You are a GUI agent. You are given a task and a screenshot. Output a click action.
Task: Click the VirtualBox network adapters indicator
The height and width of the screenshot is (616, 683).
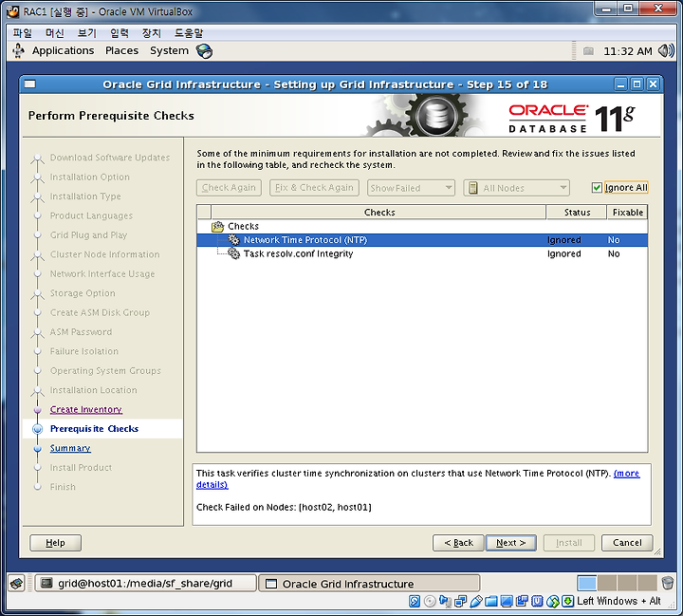click(460, 602)
